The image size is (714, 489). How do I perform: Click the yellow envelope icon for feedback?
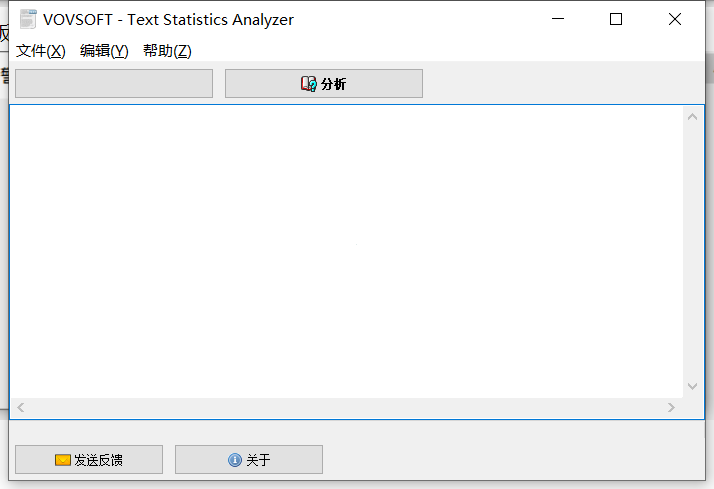coord(62,460)
